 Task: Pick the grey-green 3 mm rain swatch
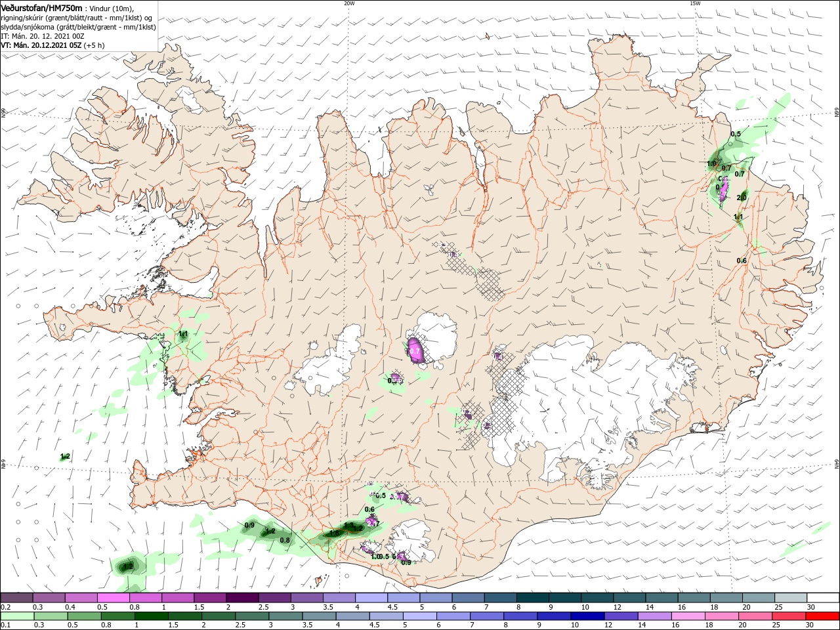pyautogui.click(x=285, y=616)
